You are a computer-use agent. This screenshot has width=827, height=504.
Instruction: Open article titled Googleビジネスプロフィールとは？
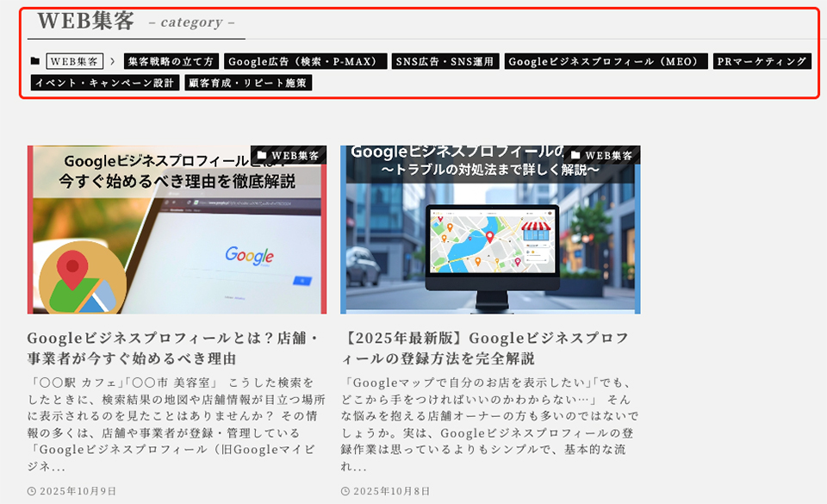click(x=173, y=347)
